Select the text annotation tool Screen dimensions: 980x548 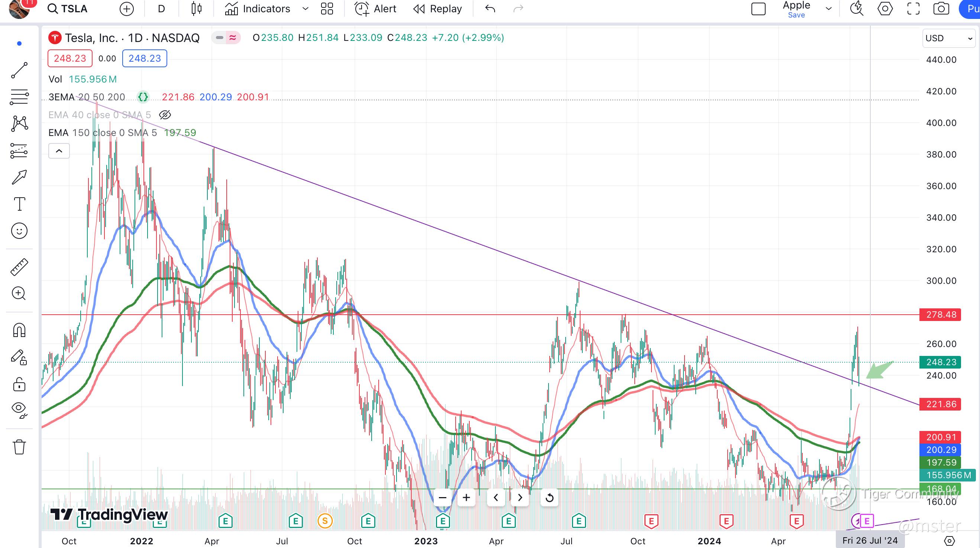(x=19, y=204)
